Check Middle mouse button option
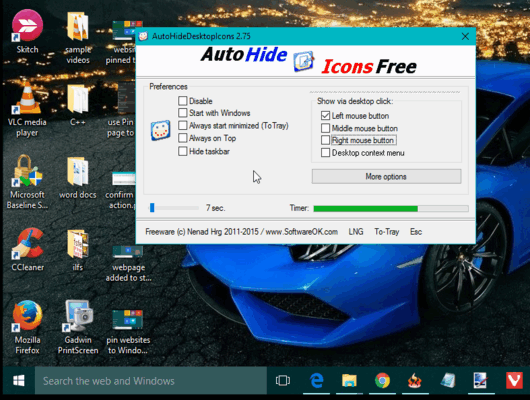Viewport: 530px width, 400px height. (325, 128)
